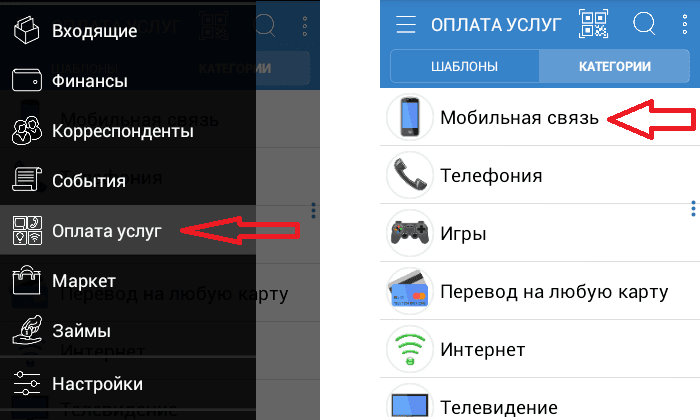Viewport: 700px width, 420px height.
Task: Tap the QR code scanner icon in blue header
Action: click(x=593, y=24)
